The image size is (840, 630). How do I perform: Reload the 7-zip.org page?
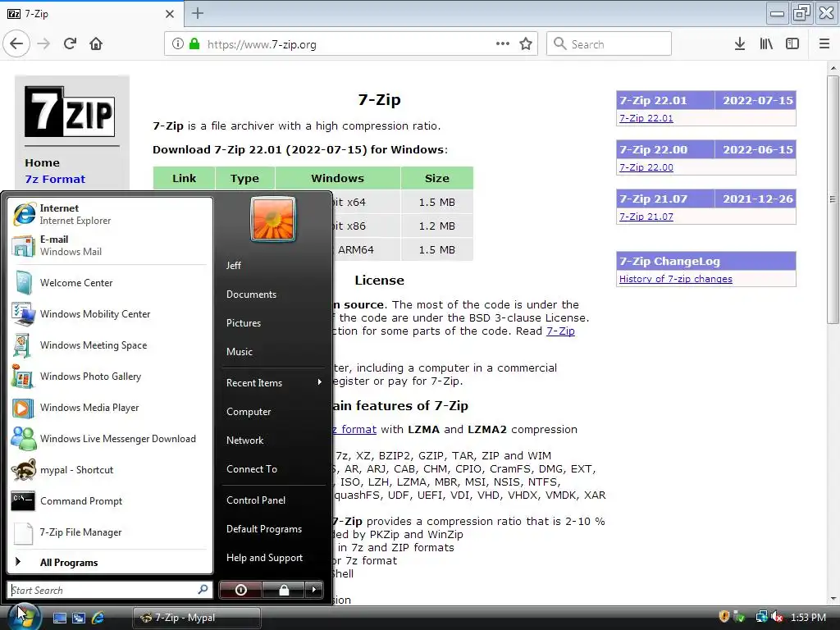(71, 44)
